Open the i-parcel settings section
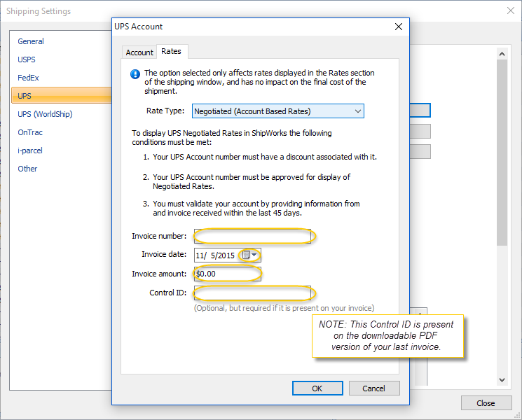Screen dimensions: 522x420 pyautogui.click(x=30, y=150)
